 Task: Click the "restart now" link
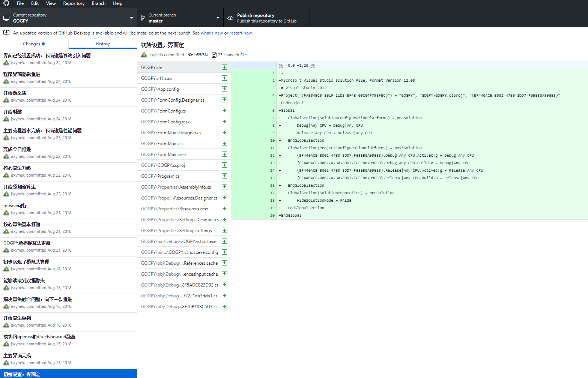pos(241,33)
